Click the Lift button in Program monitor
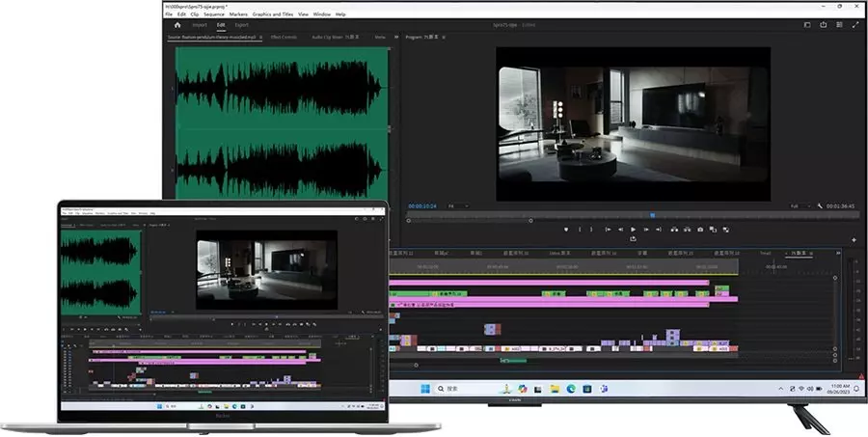The image size is (868, 437). tap(674, 230)
